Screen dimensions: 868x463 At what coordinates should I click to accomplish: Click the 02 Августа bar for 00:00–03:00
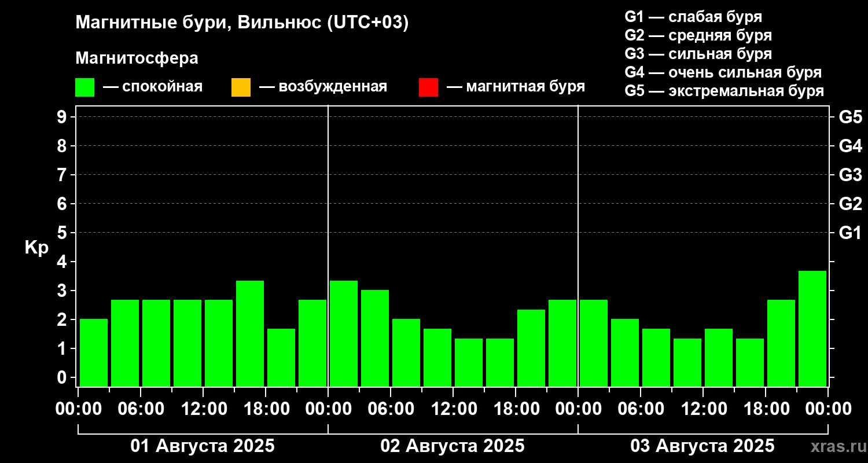[x=344, y=333]
